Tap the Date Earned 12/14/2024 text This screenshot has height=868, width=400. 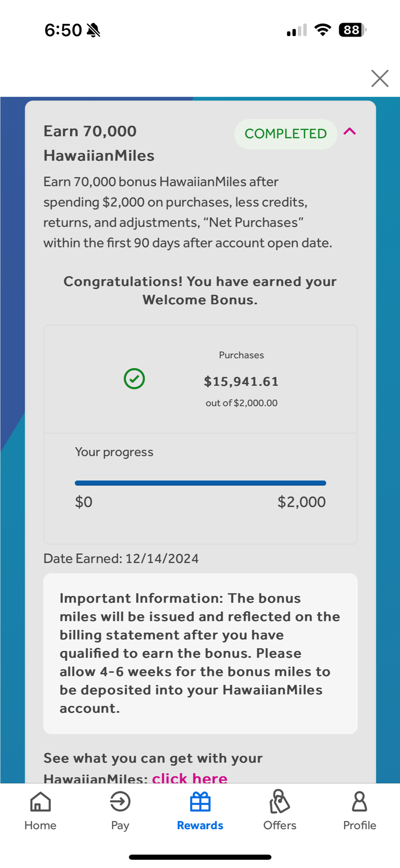point(121,559)
